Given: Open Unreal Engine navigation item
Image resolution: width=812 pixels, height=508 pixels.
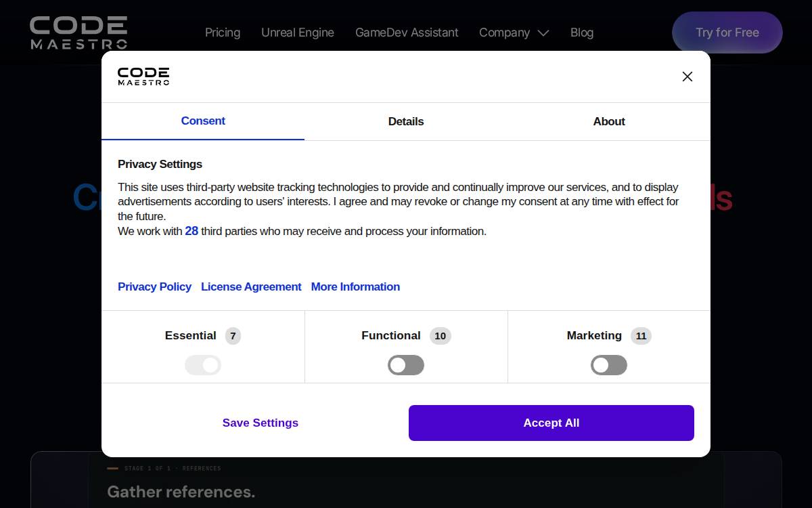Looking at the screenshot, I should point(298,33).
